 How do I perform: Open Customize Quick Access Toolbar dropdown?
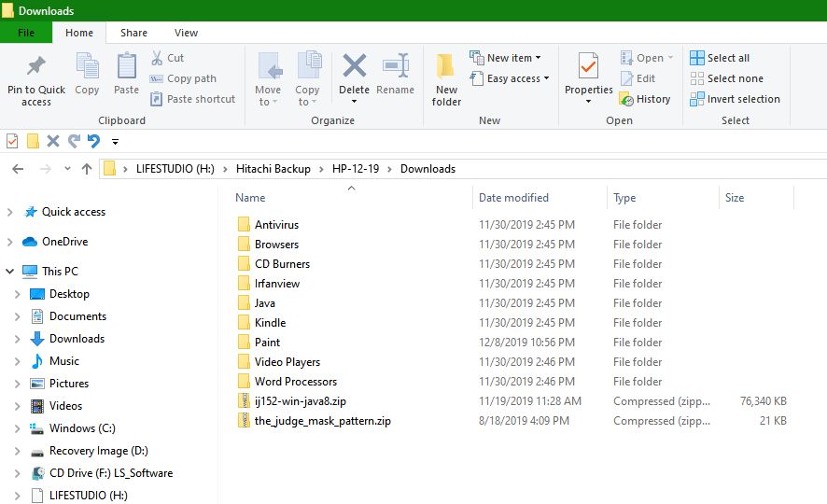tap(115, 141)
